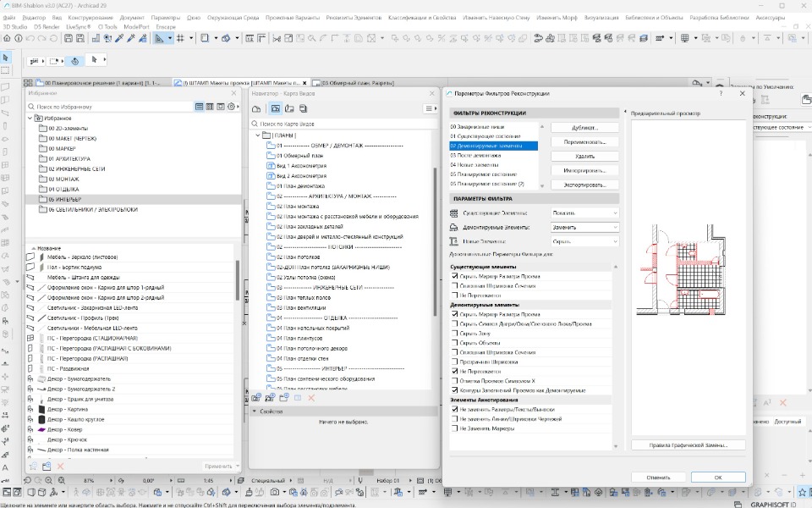Click the red delete icon in Navigator footer

pyautogui.click(x=311, y=398)
